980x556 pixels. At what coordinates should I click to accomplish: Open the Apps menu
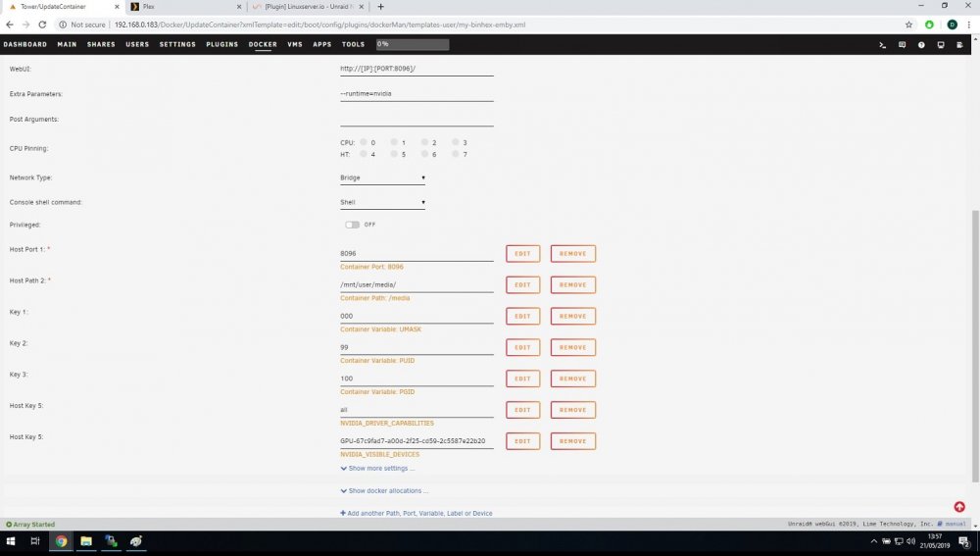click(321, 44)
